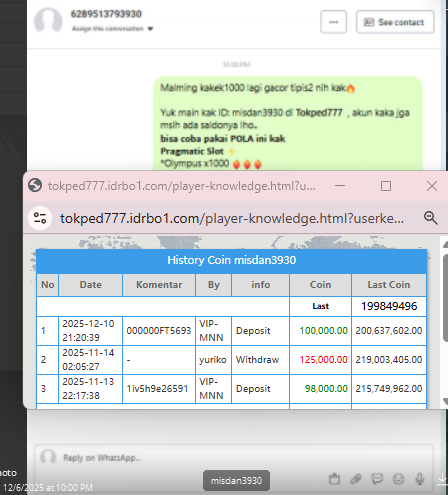Click last coin 219,003,405.00

click(389, 360)
